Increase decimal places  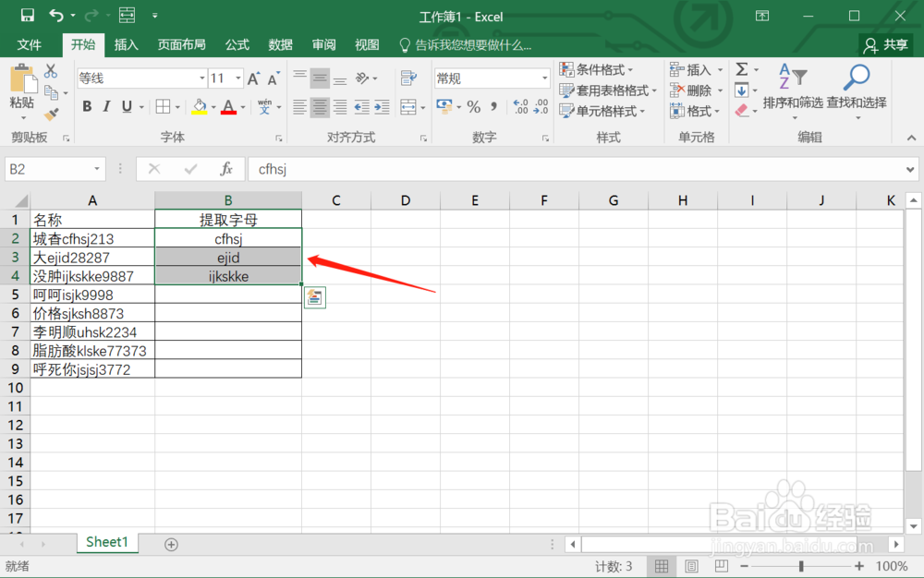tap(521, 106)
